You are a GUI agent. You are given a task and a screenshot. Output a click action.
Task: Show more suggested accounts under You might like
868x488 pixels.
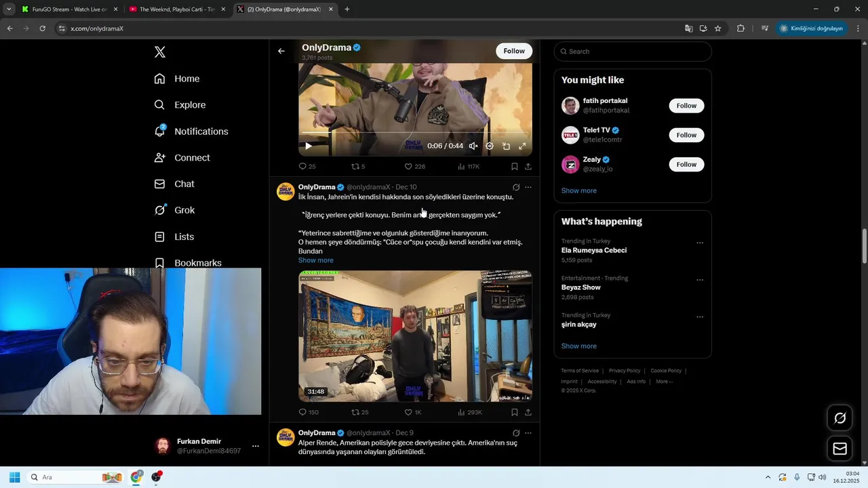(579, 190)
